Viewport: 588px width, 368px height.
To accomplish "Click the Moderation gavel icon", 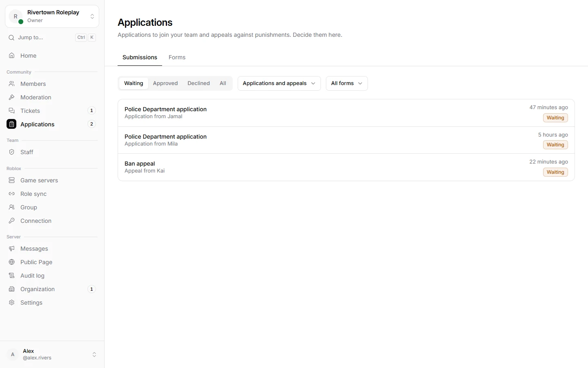I will pos(12,97).
